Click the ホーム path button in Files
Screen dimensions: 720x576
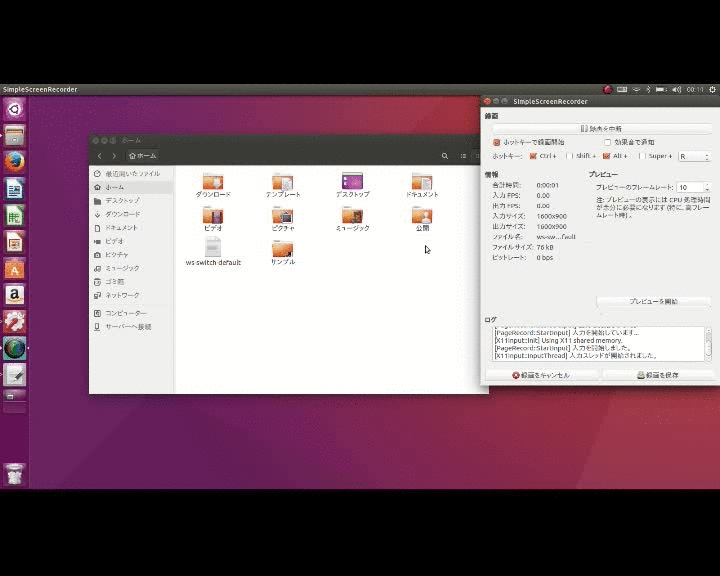(143, 156)
